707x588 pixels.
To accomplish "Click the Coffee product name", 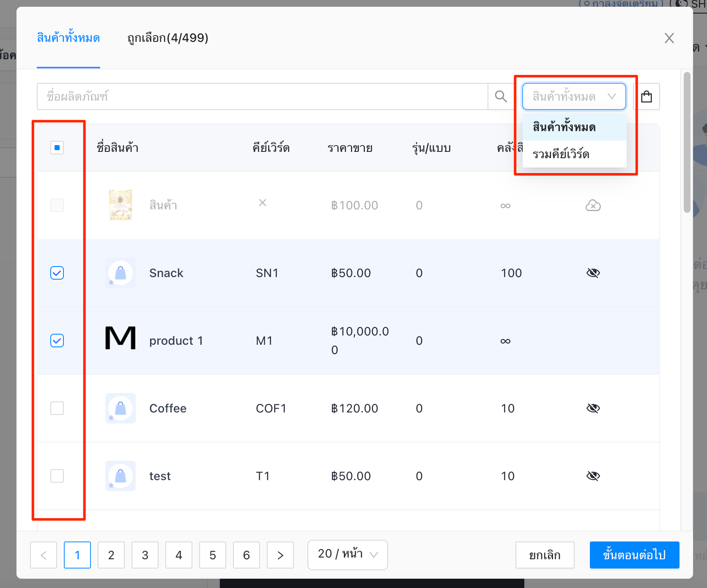I will tap(168, 408).
